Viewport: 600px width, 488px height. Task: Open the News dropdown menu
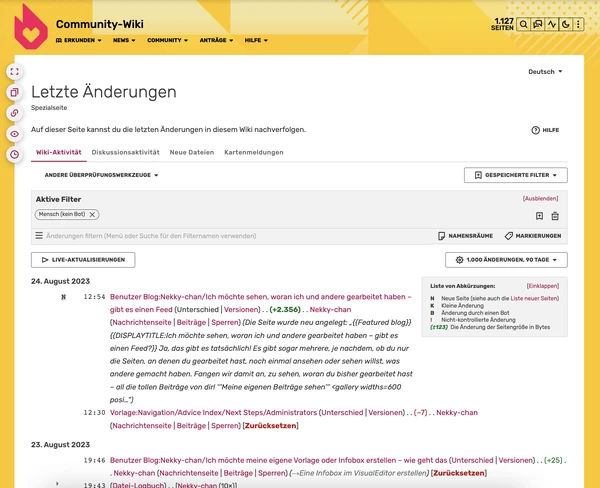click(x=124, y=40)
